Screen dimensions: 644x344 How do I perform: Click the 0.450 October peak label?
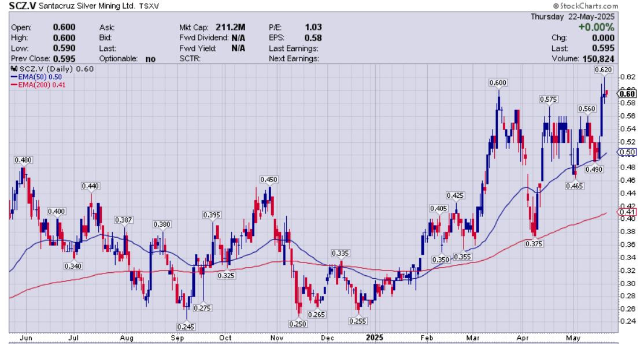(x=269, y=179)
